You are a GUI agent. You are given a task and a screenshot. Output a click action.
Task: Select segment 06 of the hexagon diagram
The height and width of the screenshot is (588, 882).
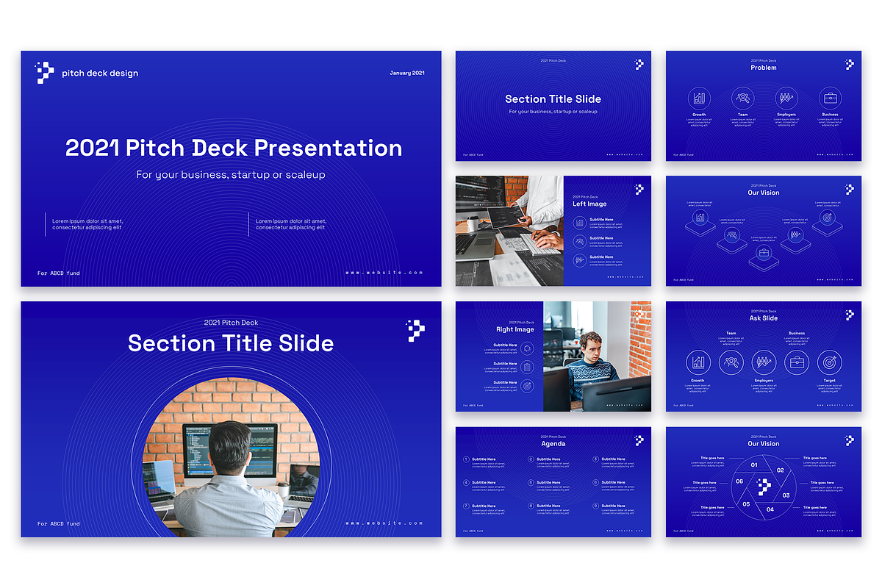pos(740,481)
